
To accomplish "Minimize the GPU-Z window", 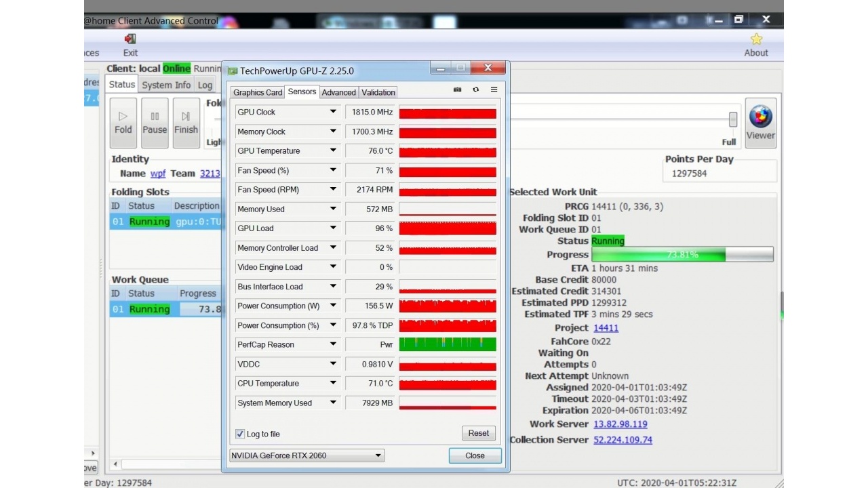I will tap(441, 68).
